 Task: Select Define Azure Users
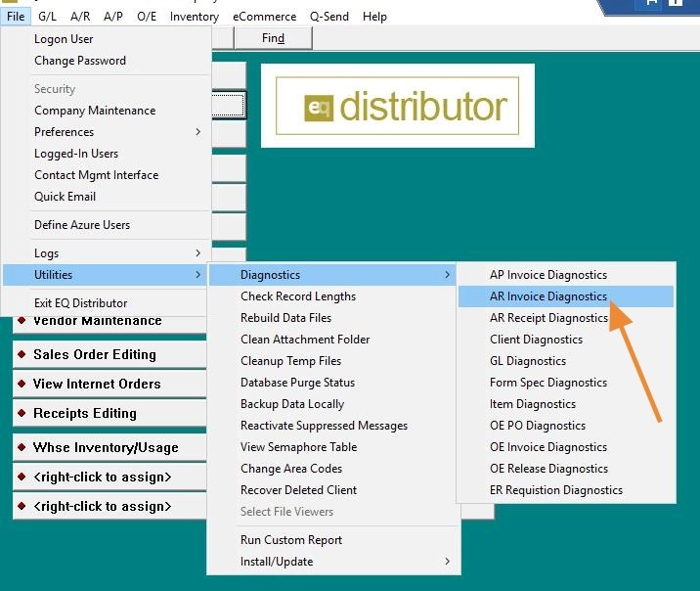pos(107,225)
